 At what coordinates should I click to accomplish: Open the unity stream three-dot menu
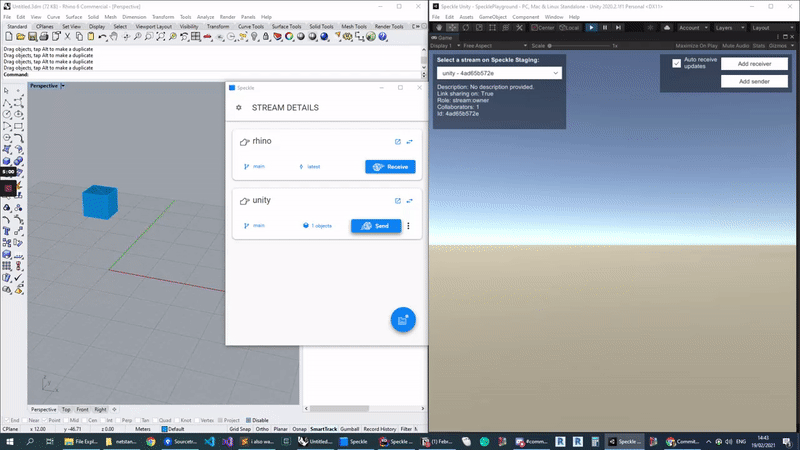tap(408, 226)
